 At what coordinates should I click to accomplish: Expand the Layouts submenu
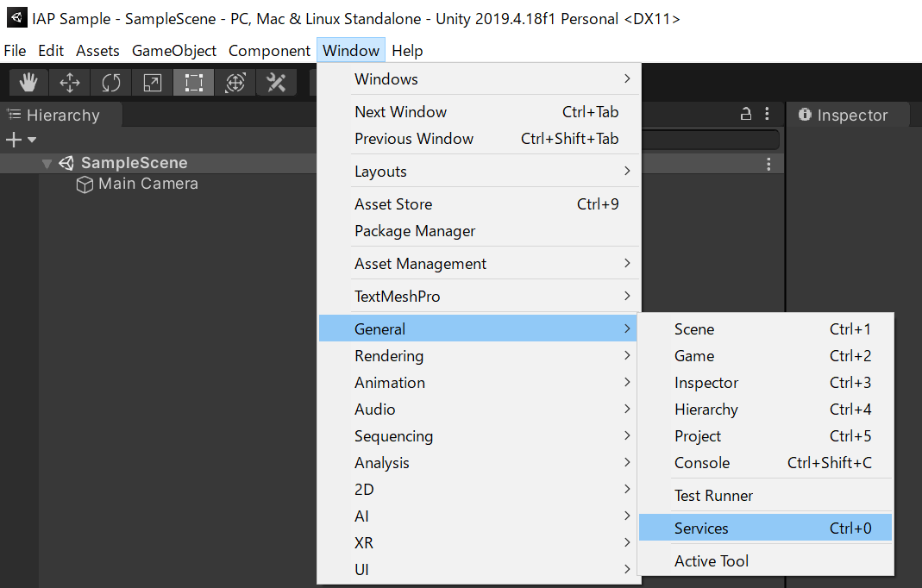tap(479, 172)
